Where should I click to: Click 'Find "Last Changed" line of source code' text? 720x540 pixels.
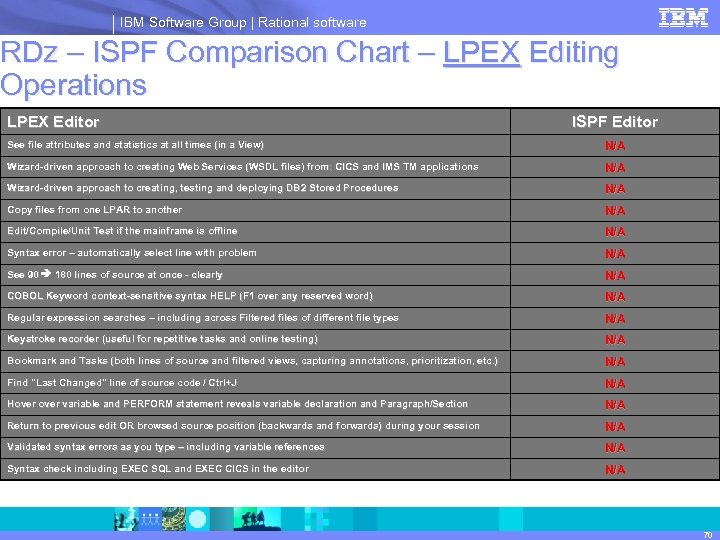pos(122,382)
